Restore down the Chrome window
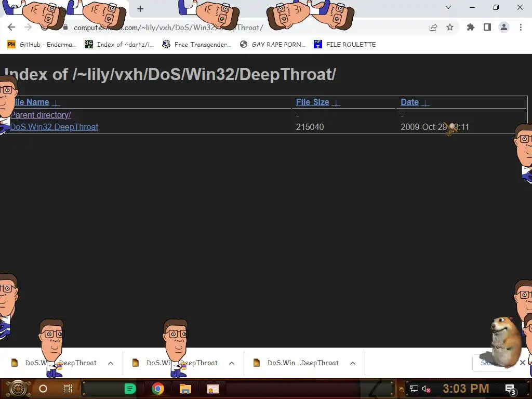The height and width of the screenshot is (399, 532). pos(496,7)
